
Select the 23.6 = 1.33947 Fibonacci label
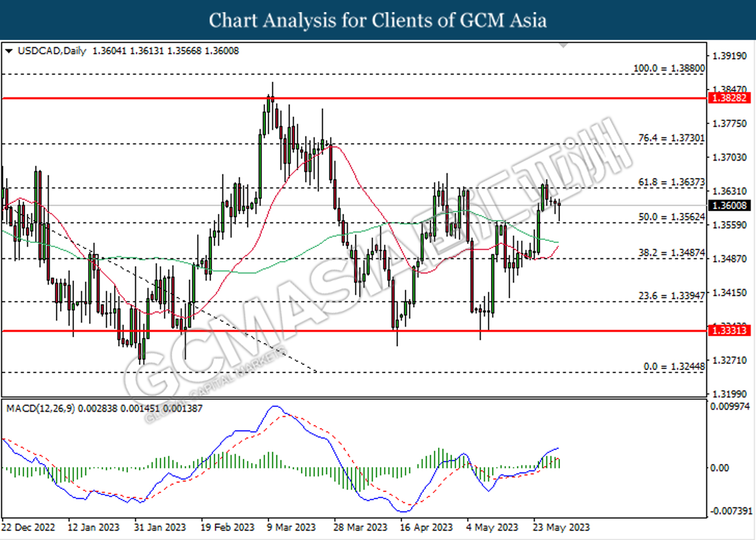(x=671, y=295)
